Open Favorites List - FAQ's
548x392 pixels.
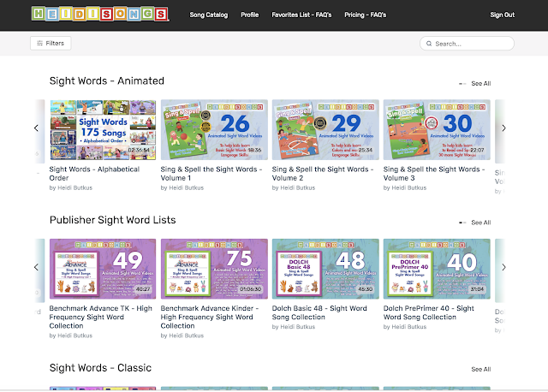tap(301, 15)
